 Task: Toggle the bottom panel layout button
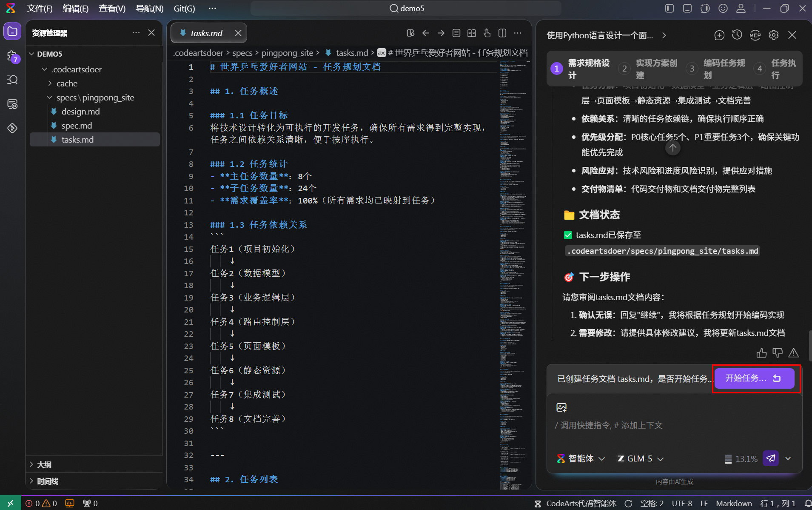tap(687, 9)
